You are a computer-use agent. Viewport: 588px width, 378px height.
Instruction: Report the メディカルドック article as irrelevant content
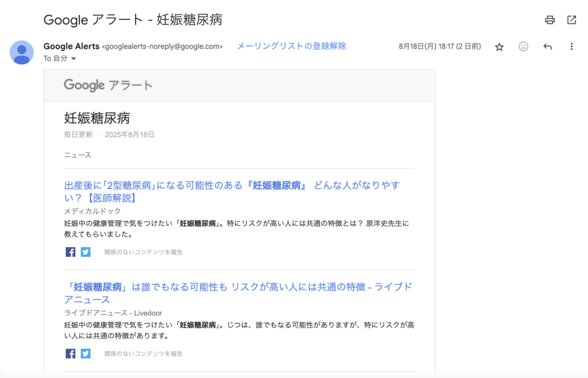point(143,252)
